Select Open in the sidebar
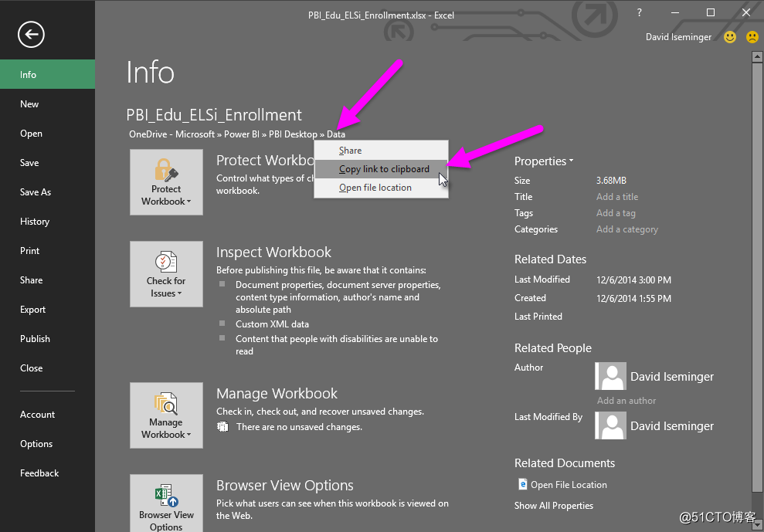764x532 pixels. point(47,134)
